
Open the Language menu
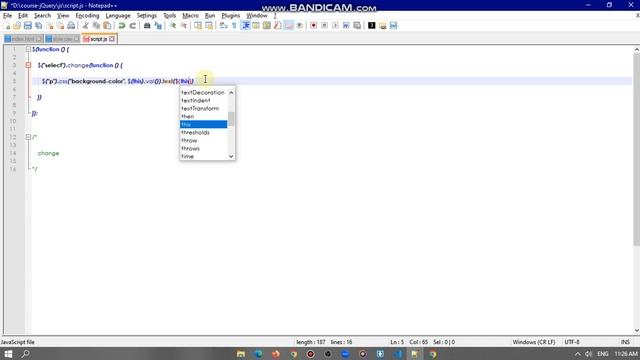(118, 16)
